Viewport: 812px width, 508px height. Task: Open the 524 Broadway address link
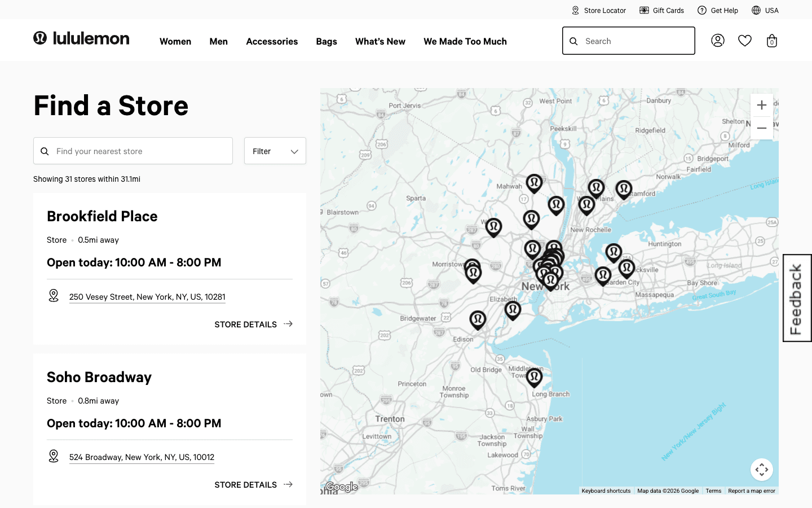point(141,457)
